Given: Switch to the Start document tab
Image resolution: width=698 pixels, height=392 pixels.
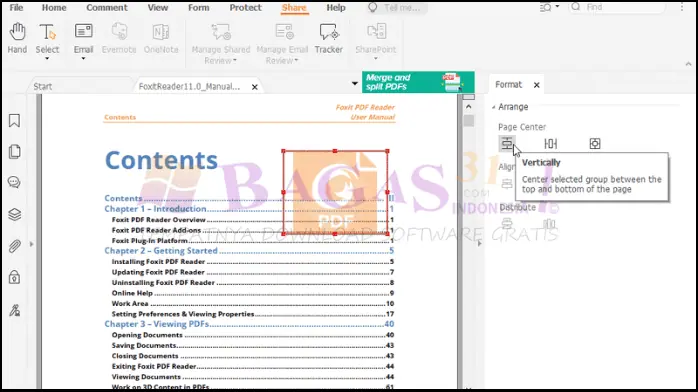Looking at the screenshot, I should [x=43, y=86].
